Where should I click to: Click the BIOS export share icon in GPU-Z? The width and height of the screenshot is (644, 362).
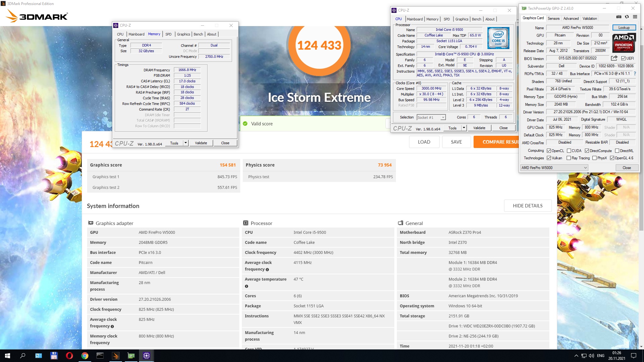point(614,58)
